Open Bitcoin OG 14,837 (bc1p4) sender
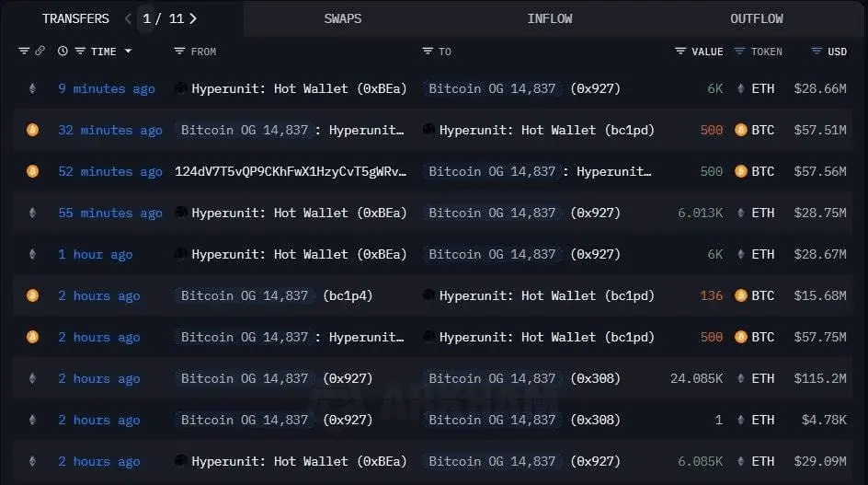This screenshot has width=868, height=485. [x=276, y=296]
